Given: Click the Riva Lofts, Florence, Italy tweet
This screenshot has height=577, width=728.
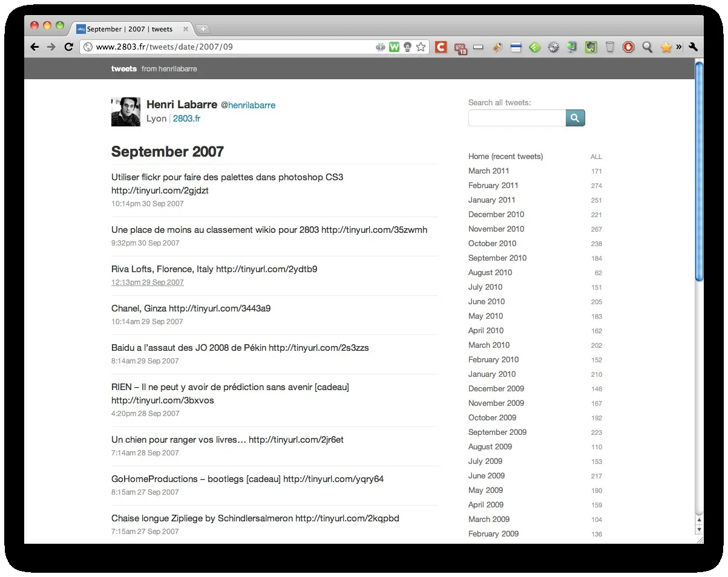Looking at the screenshot, I should click(x=214, y=269).
